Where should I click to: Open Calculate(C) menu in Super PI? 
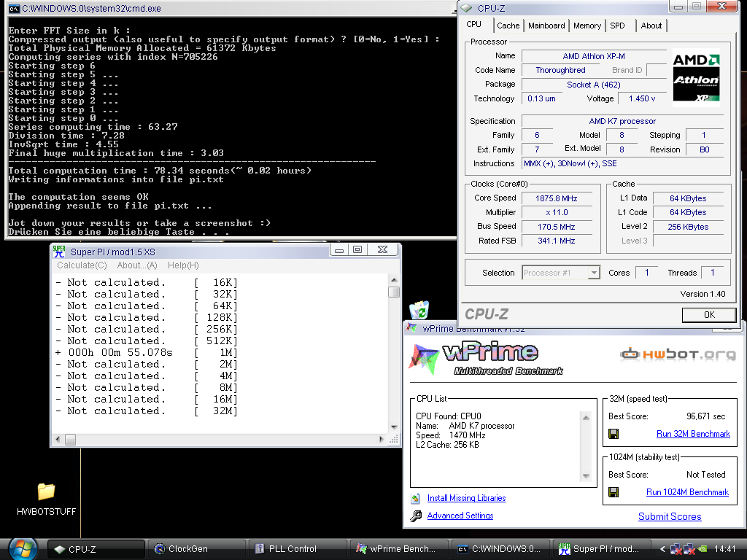click(x=82, y=265)
